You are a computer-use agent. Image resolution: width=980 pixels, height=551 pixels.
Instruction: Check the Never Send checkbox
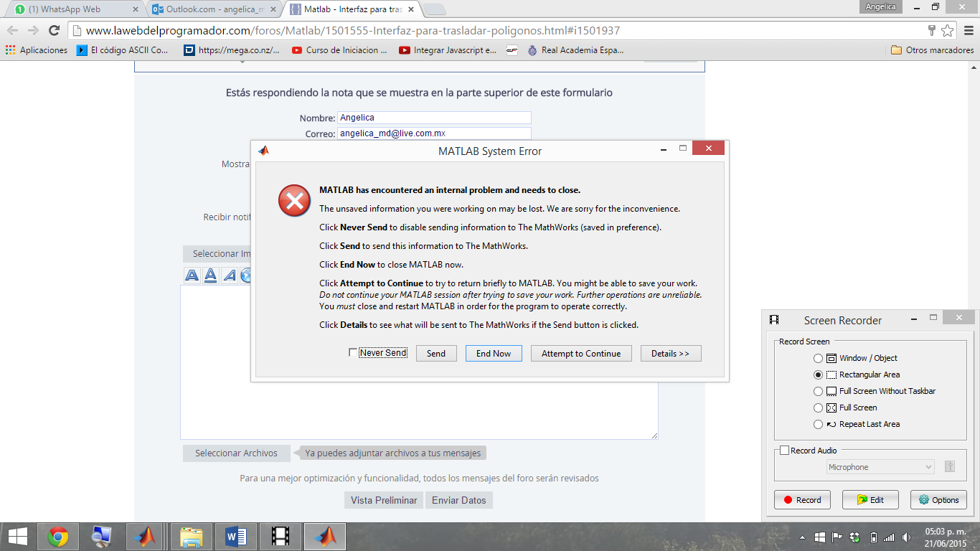pyautogui.click(x=352, y=352)
